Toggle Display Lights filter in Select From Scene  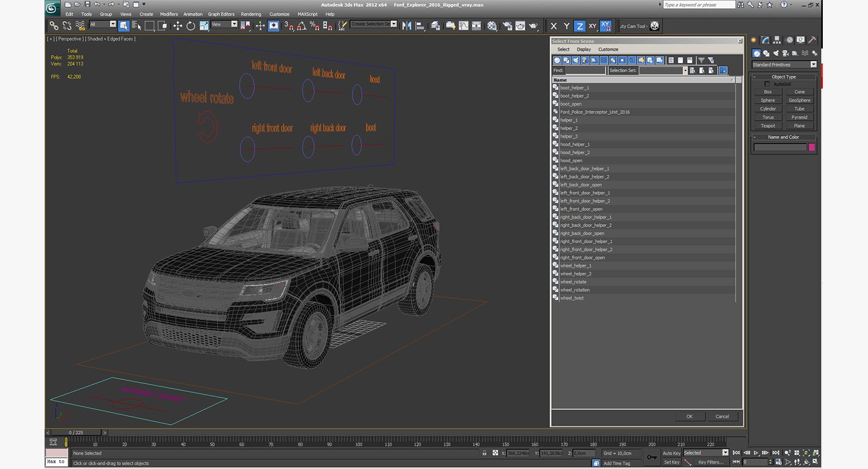click(x=576, y=60)
